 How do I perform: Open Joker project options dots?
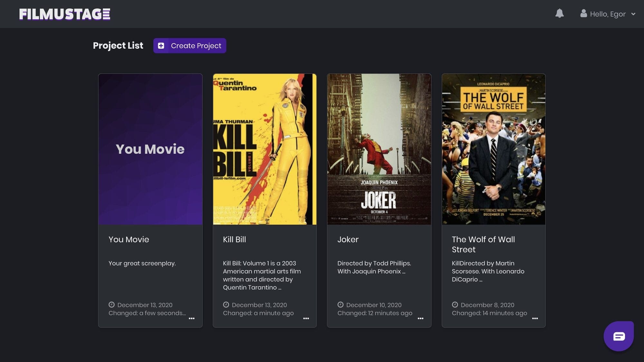420,318
